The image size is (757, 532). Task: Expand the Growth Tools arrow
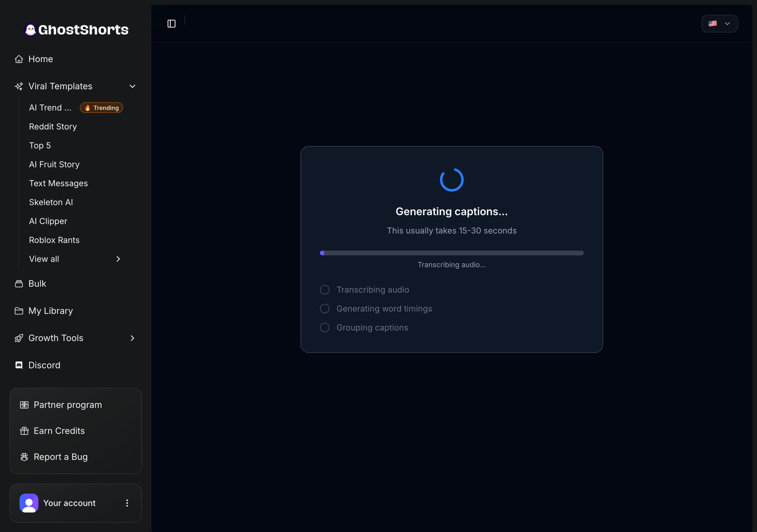tap(132, 338)
